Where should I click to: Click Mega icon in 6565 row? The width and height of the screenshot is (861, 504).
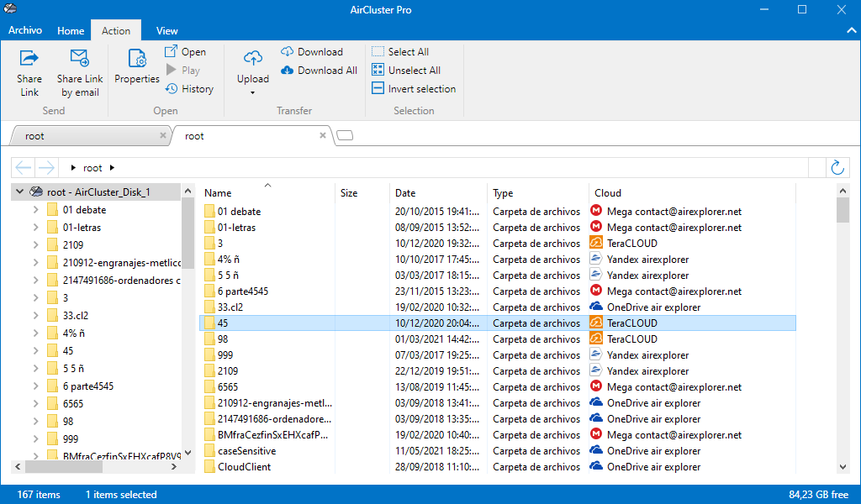[596, 386]
